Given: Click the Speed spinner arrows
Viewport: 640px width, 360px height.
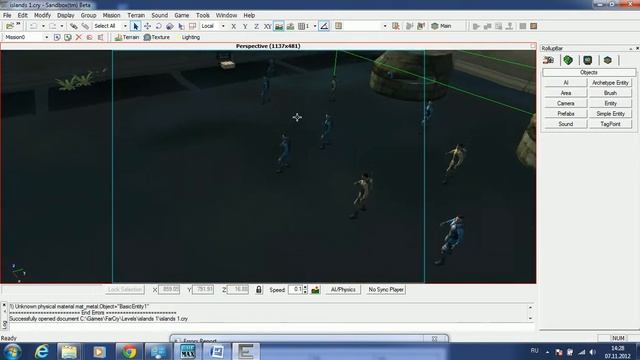Looking at the screenshot, I should (x=305, y=289).
